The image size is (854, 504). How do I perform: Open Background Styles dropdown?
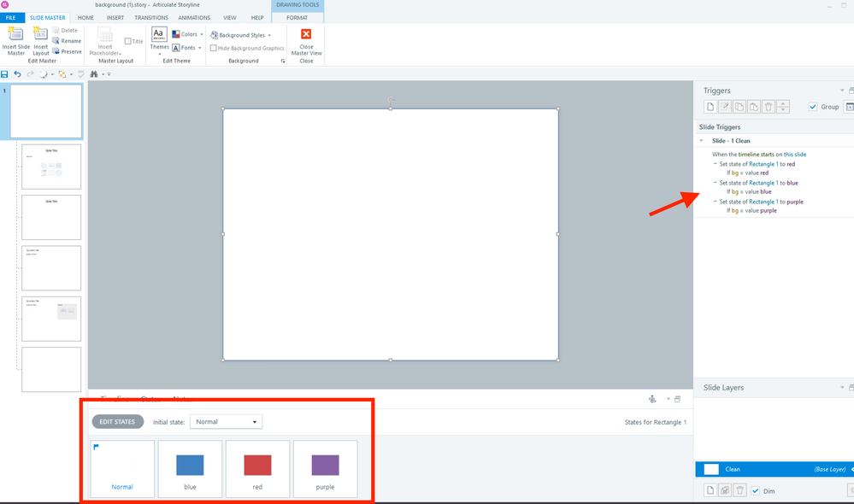point(241,35)
